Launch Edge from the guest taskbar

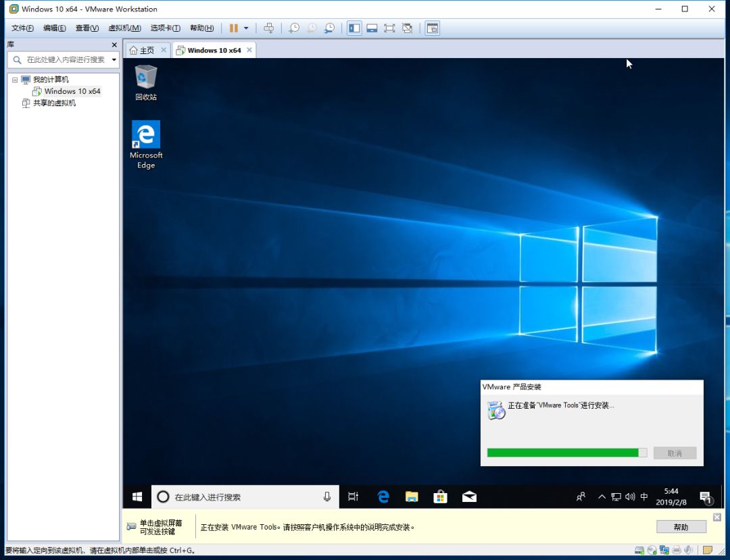coord(383,497)
